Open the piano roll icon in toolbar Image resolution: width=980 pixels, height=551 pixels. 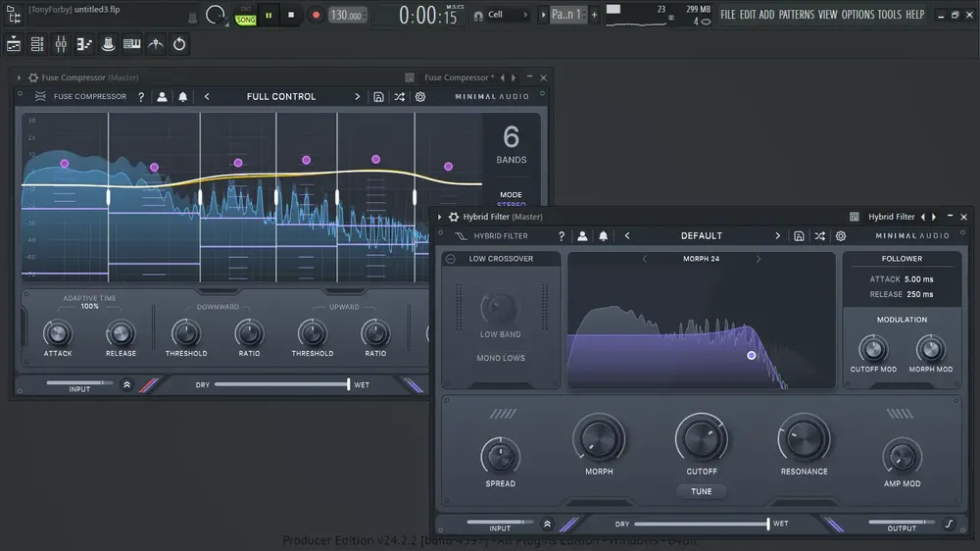click(83, 44)
